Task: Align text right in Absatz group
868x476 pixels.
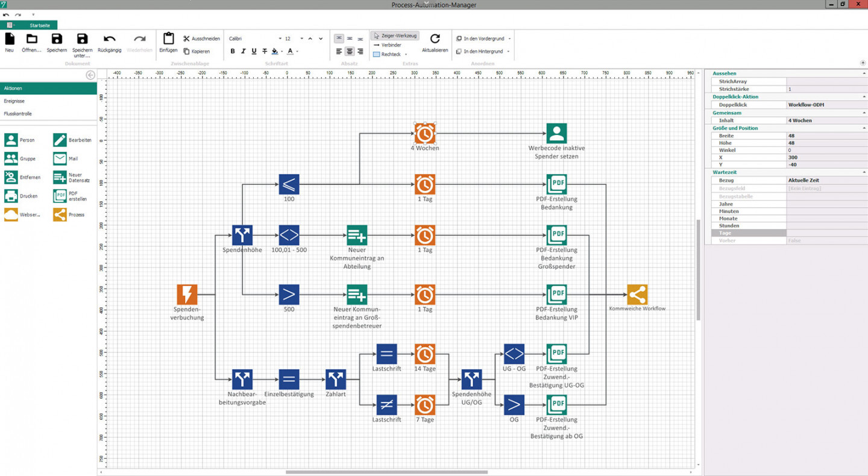Action: (360, 52)
